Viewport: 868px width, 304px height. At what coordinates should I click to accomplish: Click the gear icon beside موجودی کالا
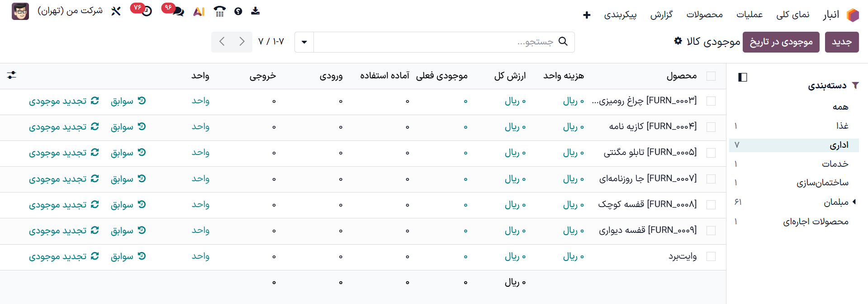(x=678, y=41)
